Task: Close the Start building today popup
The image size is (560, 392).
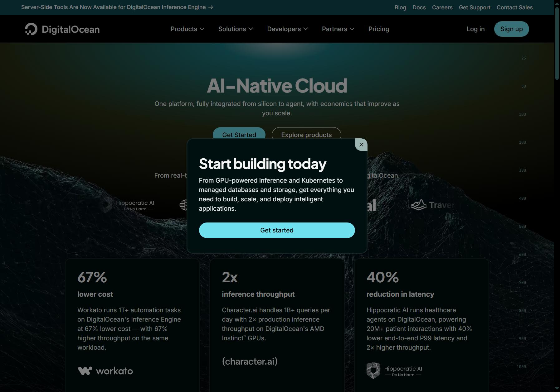Action: [x=361, y=145]
